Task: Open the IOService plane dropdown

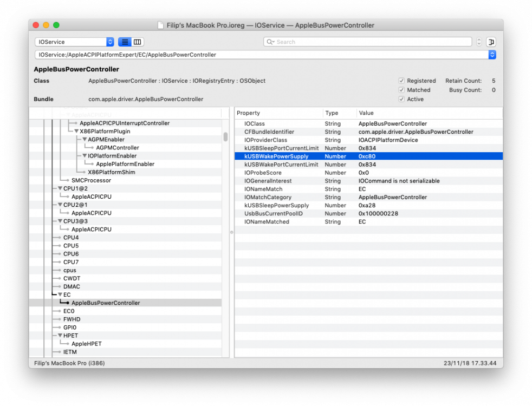Action: [74, 42]
